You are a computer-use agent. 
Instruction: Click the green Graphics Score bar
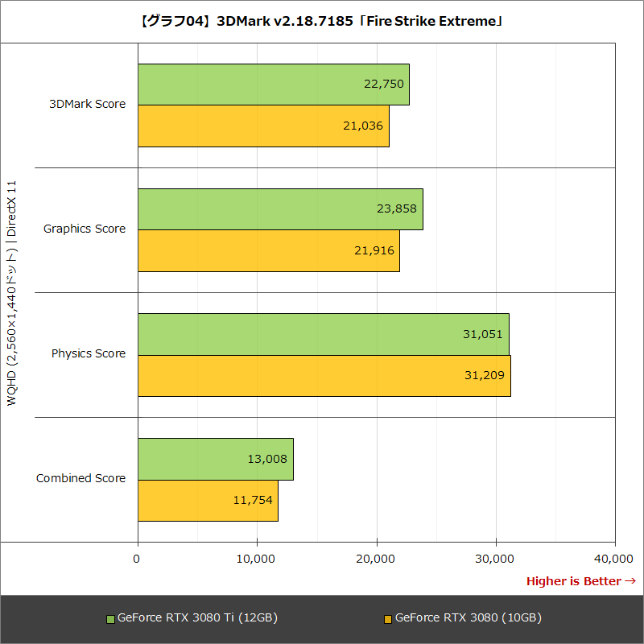tap(280, 208)
